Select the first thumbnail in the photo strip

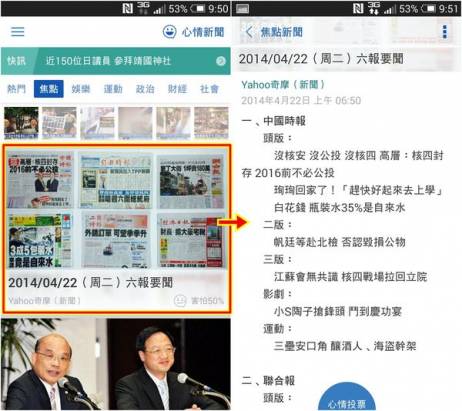point(21,123)
